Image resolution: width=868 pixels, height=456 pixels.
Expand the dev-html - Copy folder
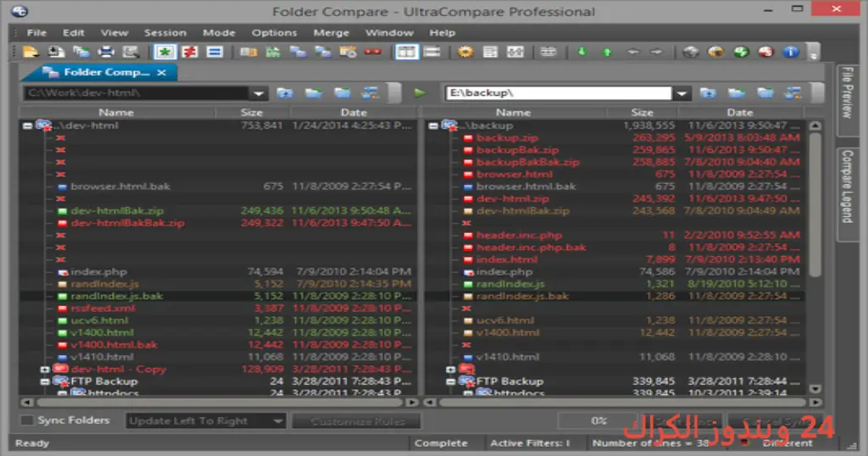tap(45, 369)
